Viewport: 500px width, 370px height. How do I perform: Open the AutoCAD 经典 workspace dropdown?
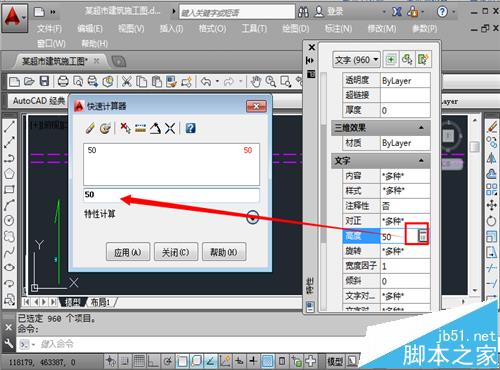pyautogui.click(x=39, y=101)
